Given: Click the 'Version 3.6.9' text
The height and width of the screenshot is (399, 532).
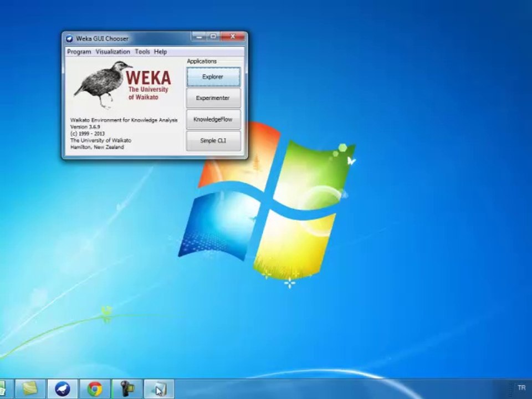Looking at the screenshot, I should point(85,127).
